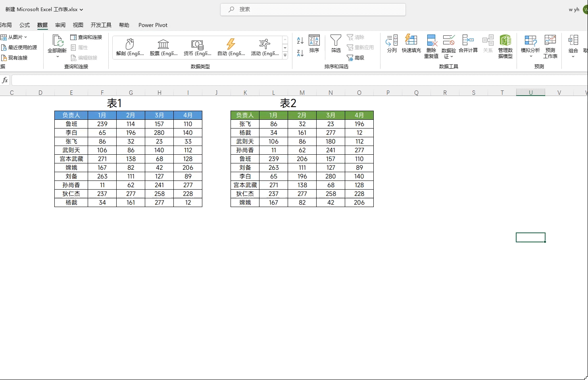The height and width of the screenshot is (380, 588).
Task: Expand the Data Validation dropdown arrow
Action: 452,57
